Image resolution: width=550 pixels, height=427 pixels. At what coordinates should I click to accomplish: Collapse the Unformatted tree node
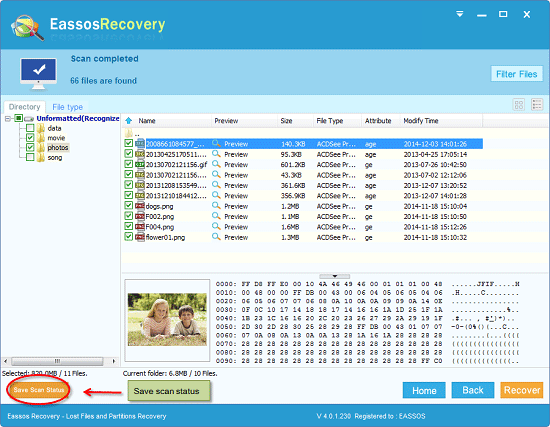(8, 119)
